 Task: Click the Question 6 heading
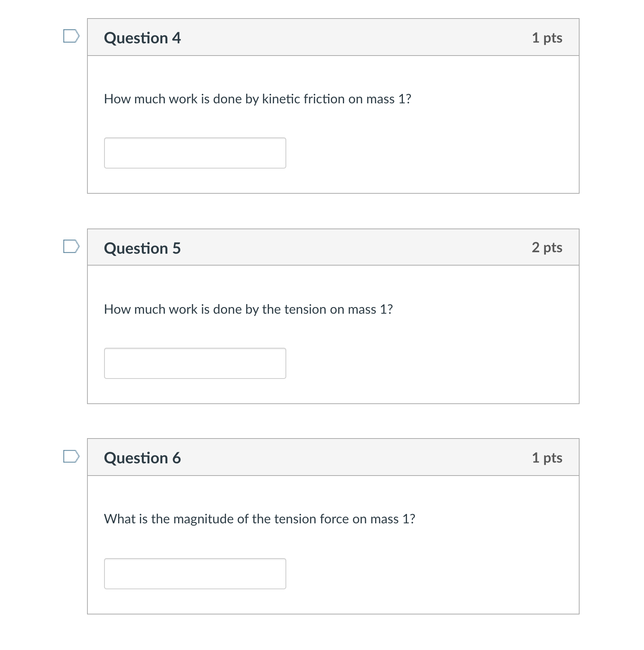[143, 458]
